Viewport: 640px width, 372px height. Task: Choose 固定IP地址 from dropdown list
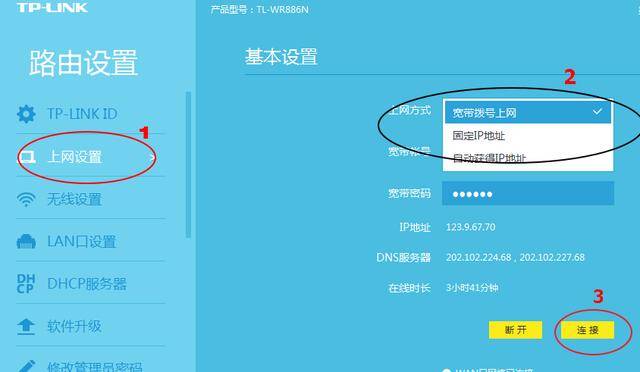point(528,136)
